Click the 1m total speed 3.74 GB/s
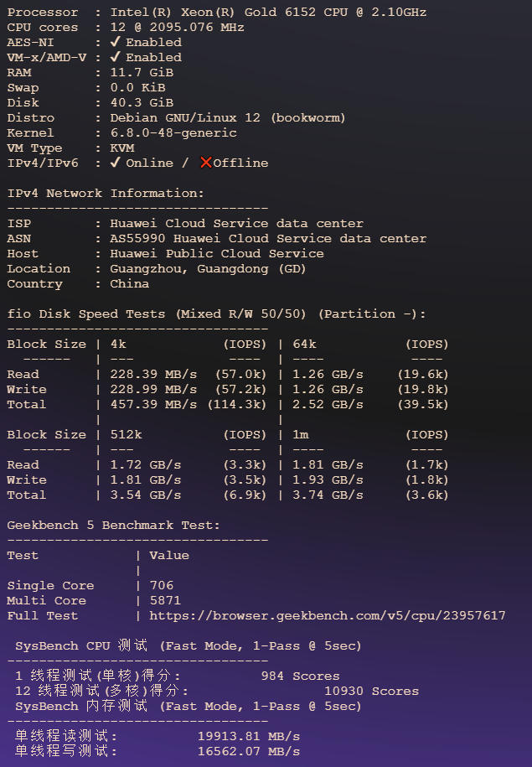 (328, 495)
